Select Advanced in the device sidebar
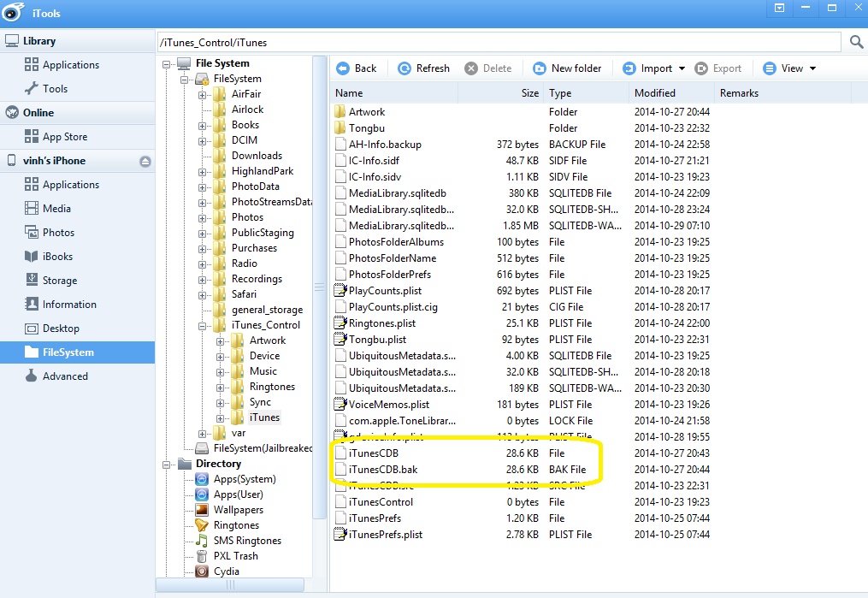 pos(65,376)
